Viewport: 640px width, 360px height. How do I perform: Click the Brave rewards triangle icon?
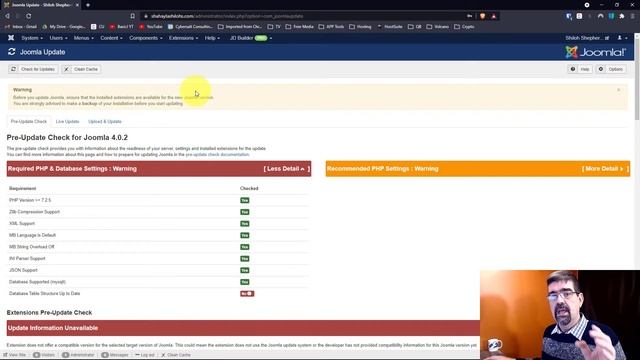493,16
